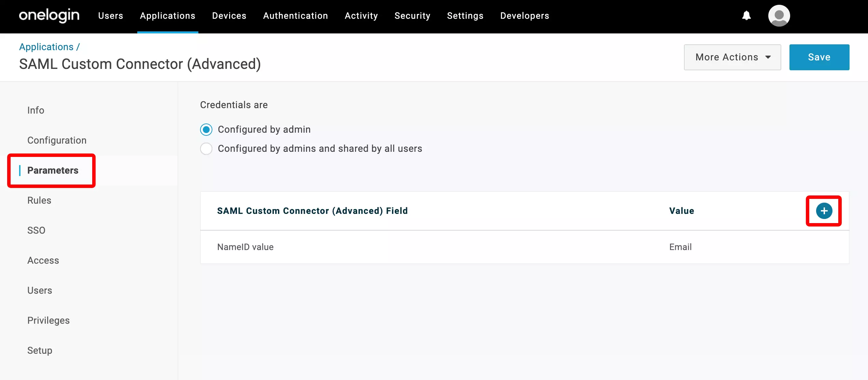Save the connector changes

click(819, 57)
